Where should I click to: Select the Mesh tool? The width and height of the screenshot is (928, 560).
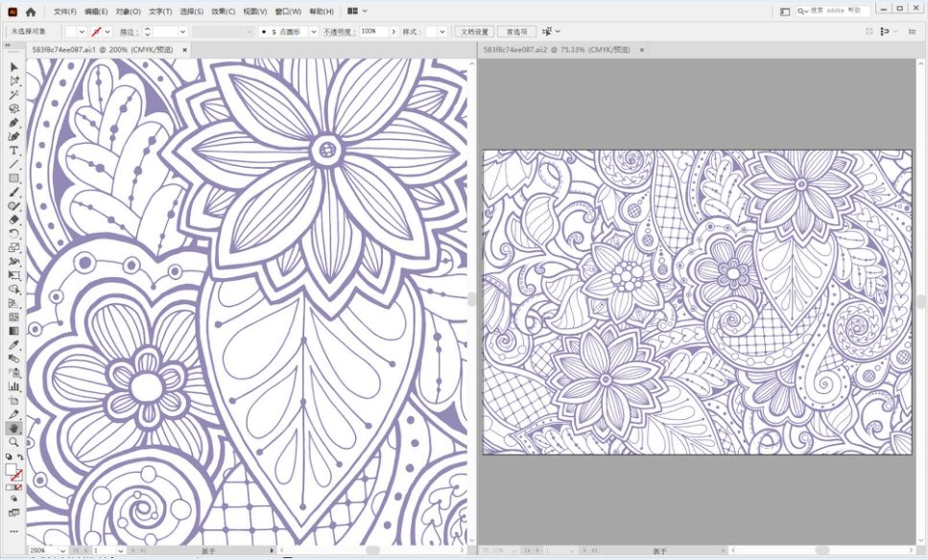(13, 317)
